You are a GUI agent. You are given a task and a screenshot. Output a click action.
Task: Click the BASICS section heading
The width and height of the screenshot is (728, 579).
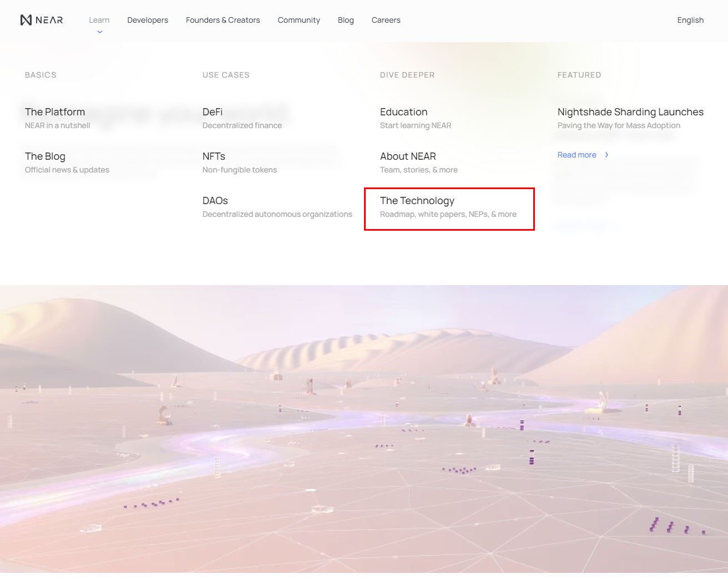click(41, 75)
